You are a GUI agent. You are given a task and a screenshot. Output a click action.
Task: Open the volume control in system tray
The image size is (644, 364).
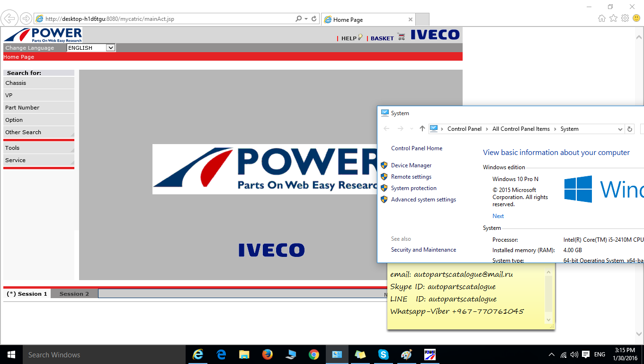pyautogui.click(x=574, y=355)
